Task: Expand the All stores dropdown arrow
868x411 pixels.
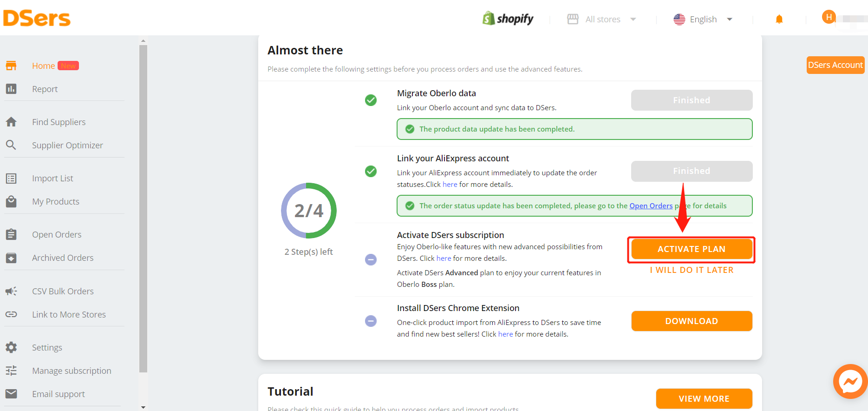Action: [633, 19]
